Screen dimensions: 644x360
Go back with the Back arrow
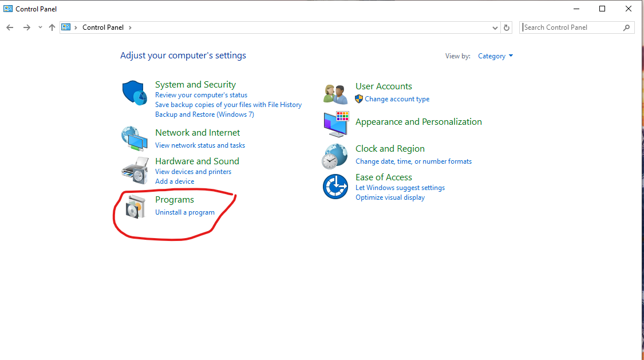(10, 27)
